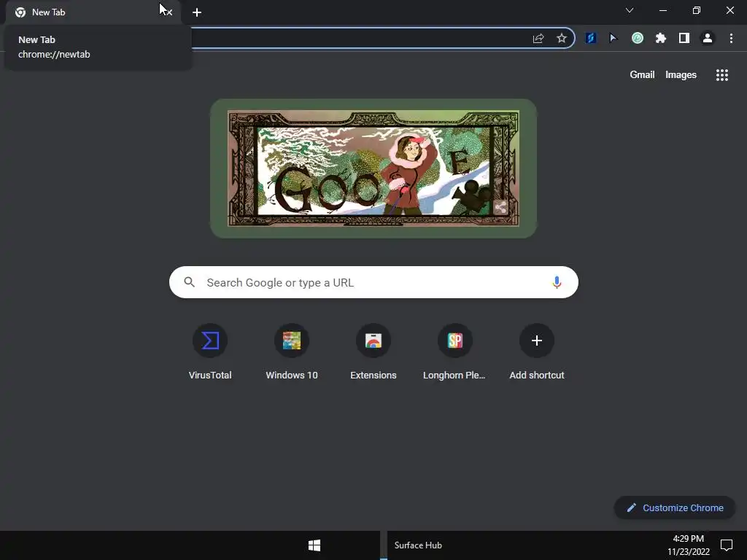
Task: Click the dark arrow extension icon
Action: (614, 38)
